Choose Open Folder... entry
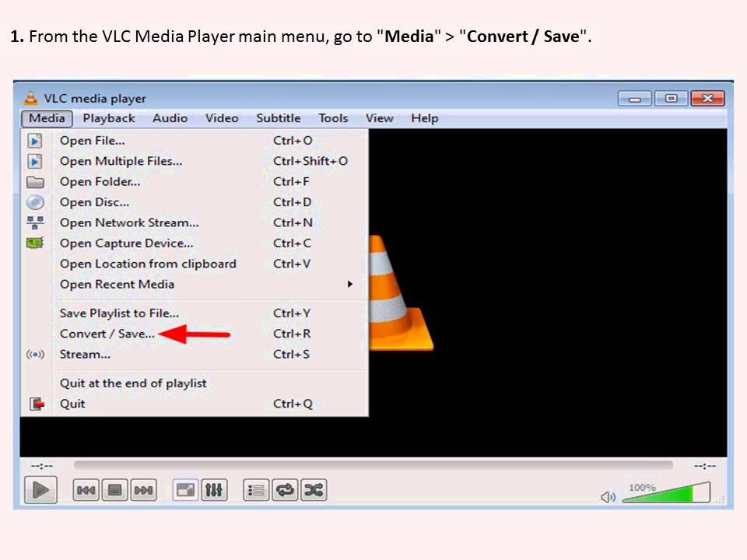This screenshot has width=747, height=560. (195, 182)
